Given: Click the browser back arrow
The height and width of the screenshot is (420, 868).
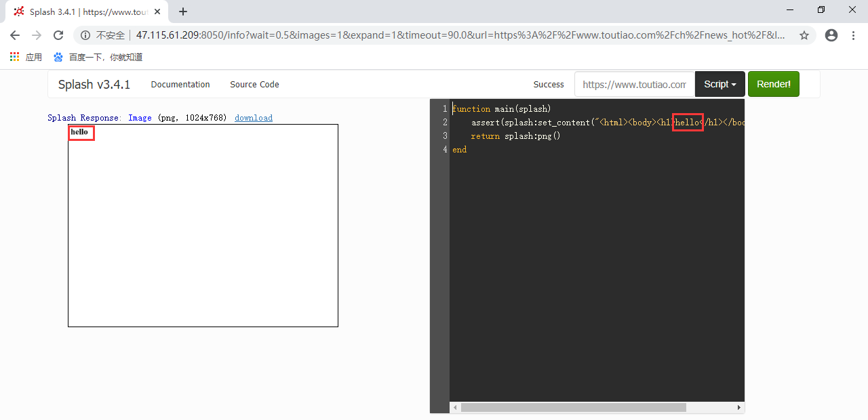Looking at the screenshot, I should (15, 35).
